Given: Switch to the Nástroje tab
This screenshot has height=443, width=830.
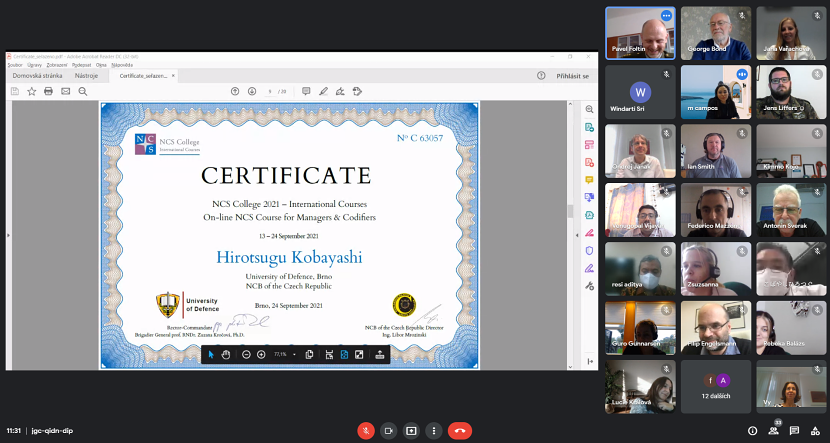Looking at the screenshot, I should (86, 76).
